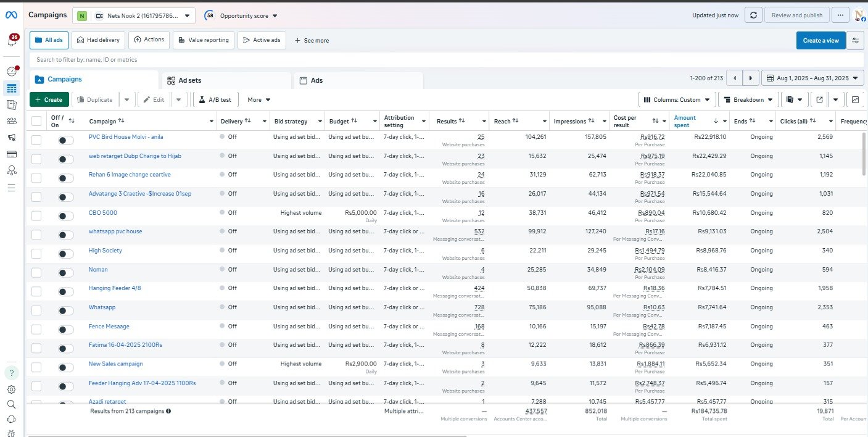
Task: Click the Meta logo icon
Action: [12, 15]
